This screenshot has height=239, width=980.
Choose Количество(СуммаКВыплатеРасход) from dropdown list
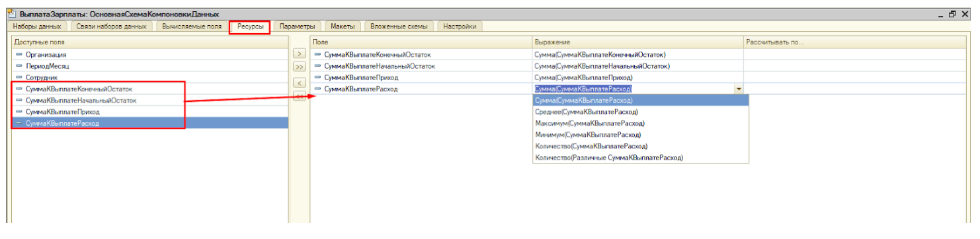tap(640, 146)
